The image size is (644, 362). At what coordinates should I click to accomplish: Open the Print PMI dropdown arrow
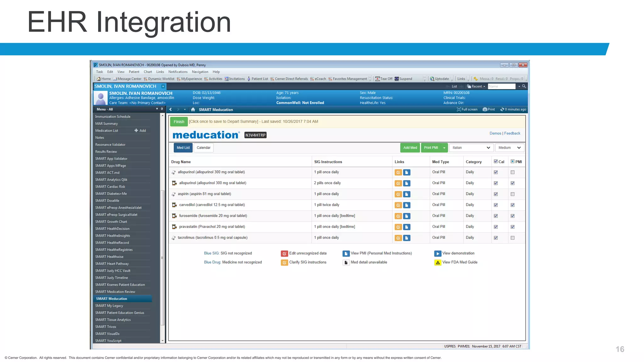444,148
